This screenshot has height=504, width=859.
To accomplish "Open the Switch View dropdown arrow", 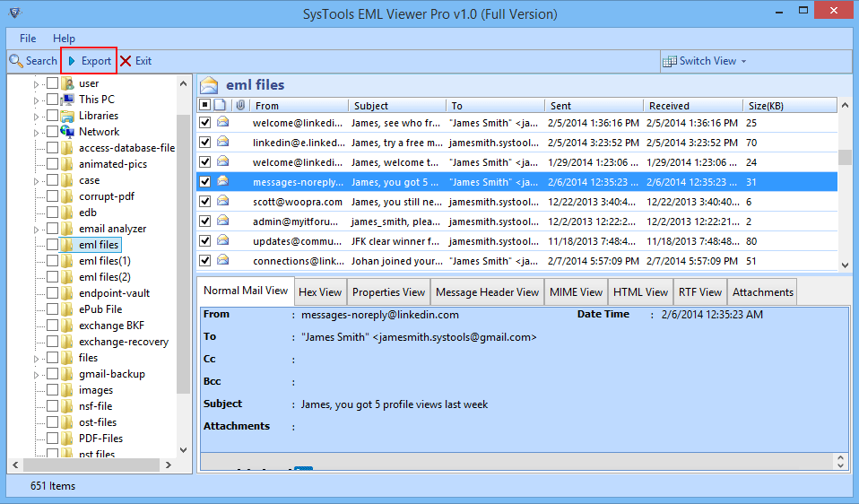I will [743, 61].
